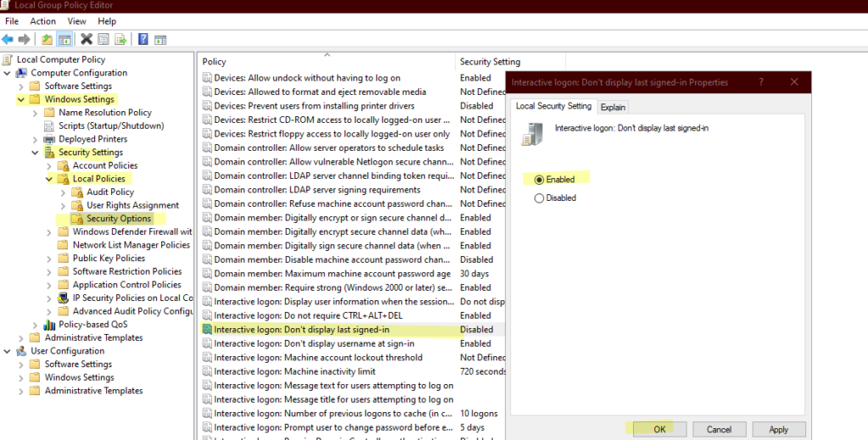Collapse the User Configuration node
This screenshot has width=868, height=440.
(x=7, y=351)
